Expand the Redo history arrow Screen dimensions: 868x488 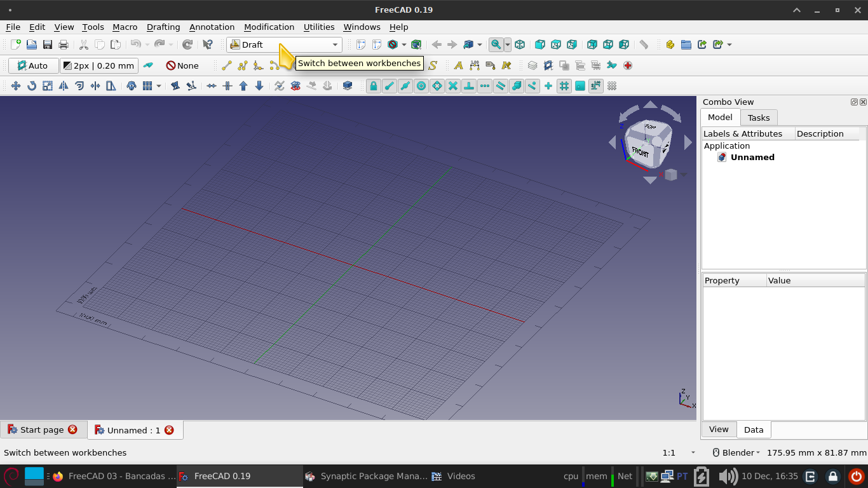pos(172,44)
